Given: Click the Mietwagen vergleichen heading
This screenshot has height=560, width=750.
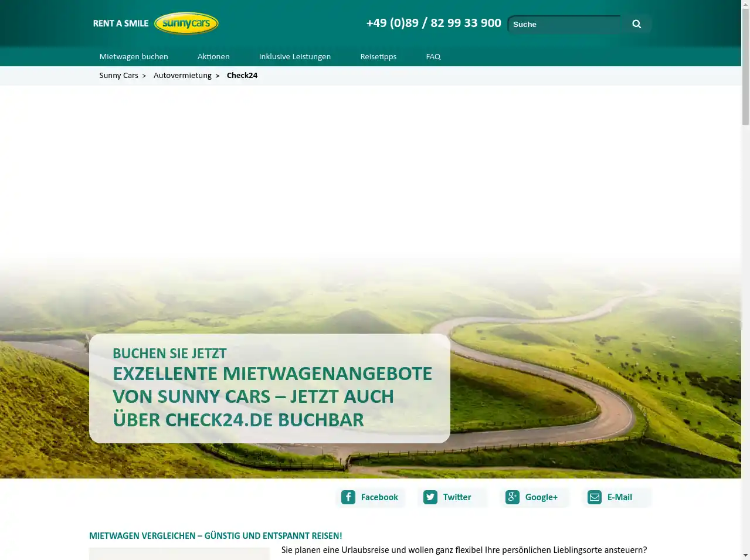Looking at the screenshot, I should [215, 536].
